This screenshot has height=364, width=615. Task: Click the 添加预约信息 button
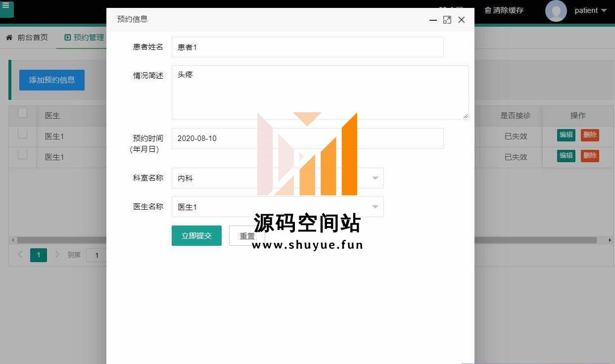(x=52, y=80)
